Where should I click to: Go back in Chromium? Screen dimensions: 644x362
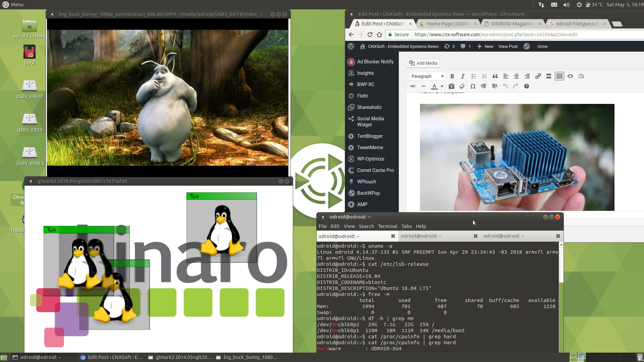tap(351, 35)
